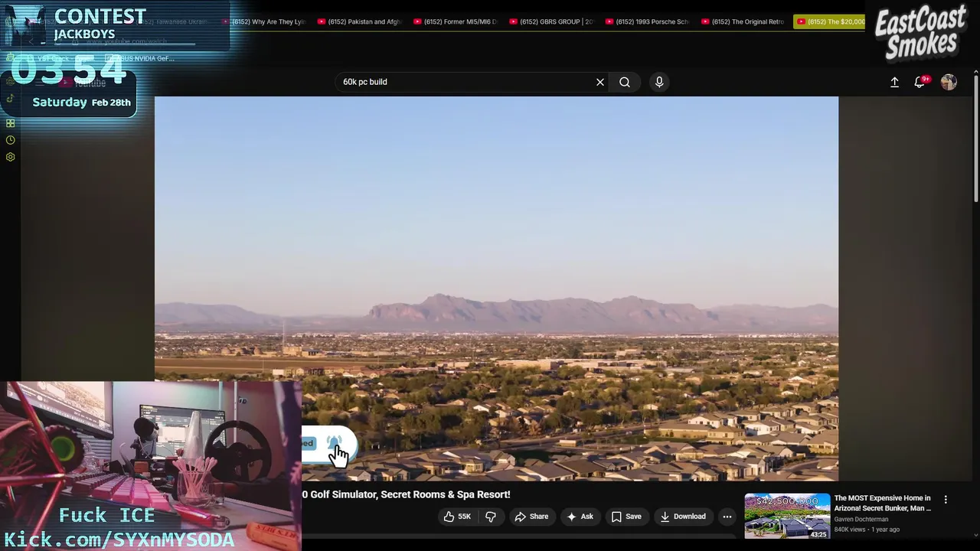980x551 pixels.
Task: Click the video title text
Action: 406,494
